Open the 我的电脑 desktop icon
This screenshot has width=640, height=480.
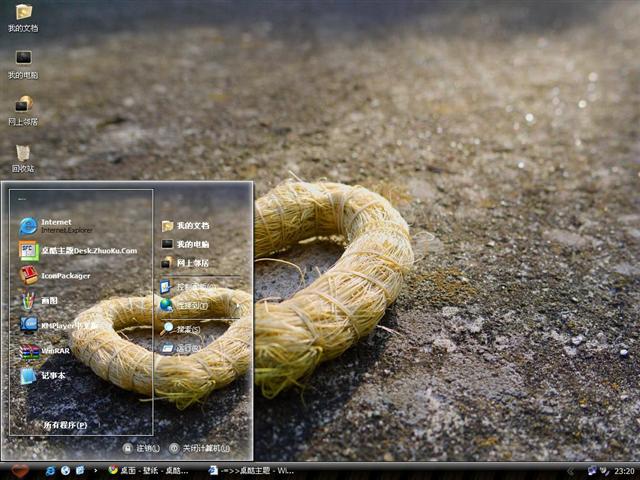click(23, 64)
